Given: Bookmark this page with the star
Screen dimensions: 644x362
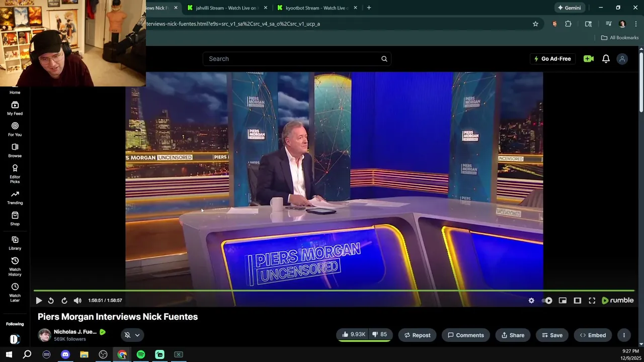Looking at the screenshot, I should pyautogui.click(x=535, y=24).
